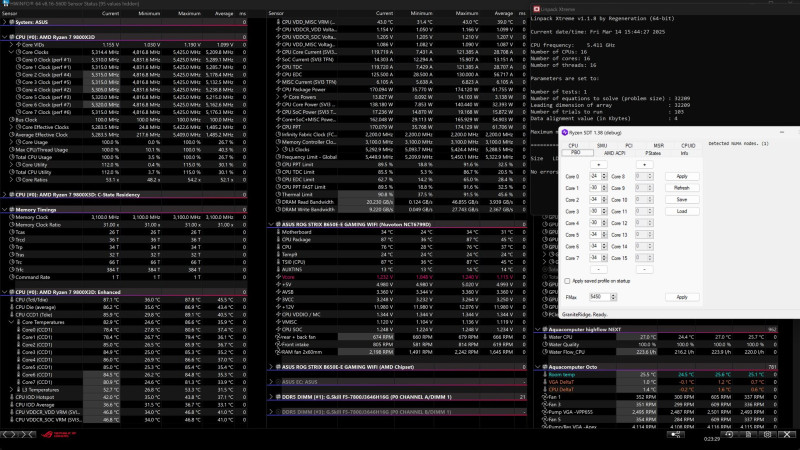800x450 pixels.
Task: Click thermometer icon beside CPU (Tctl/Tdie)
Action: click(x=12, y=300)
